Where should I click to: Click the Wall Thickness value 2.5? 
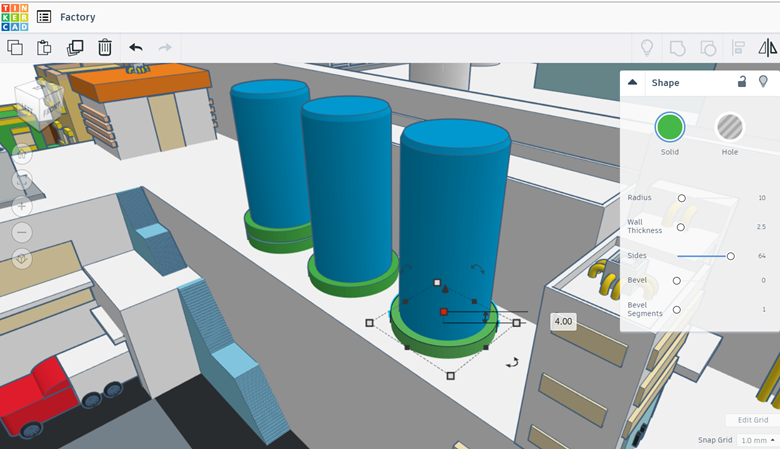click(761, 227)
